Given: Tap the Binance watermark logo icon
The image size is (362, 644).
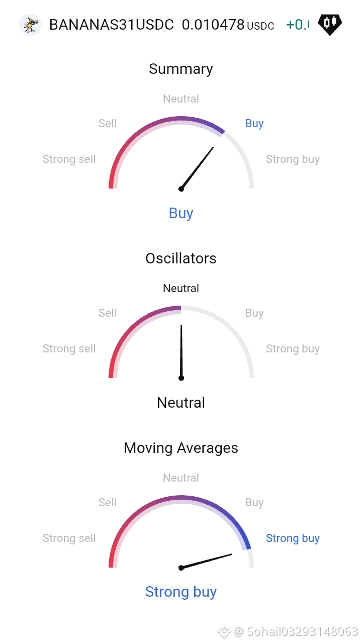Looking at the screenshot, I should click(x=224, y=631).
